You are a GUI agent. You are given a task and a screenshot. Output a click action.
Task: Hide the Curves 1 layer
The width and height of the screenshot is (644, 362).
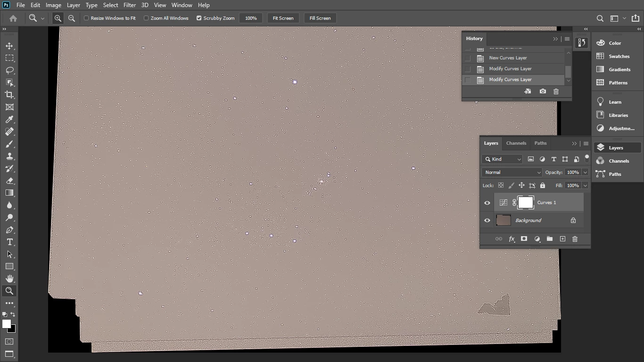tap(487, 203)
